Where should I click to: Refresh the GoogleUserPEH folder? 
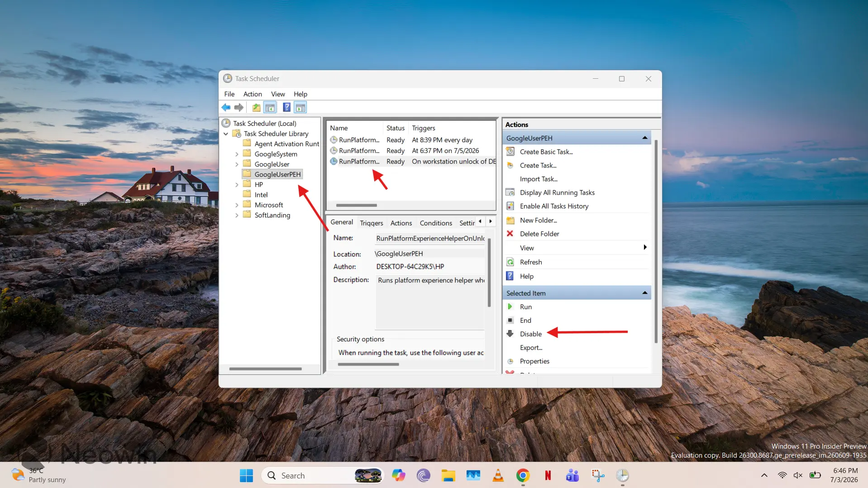[531, 262]
